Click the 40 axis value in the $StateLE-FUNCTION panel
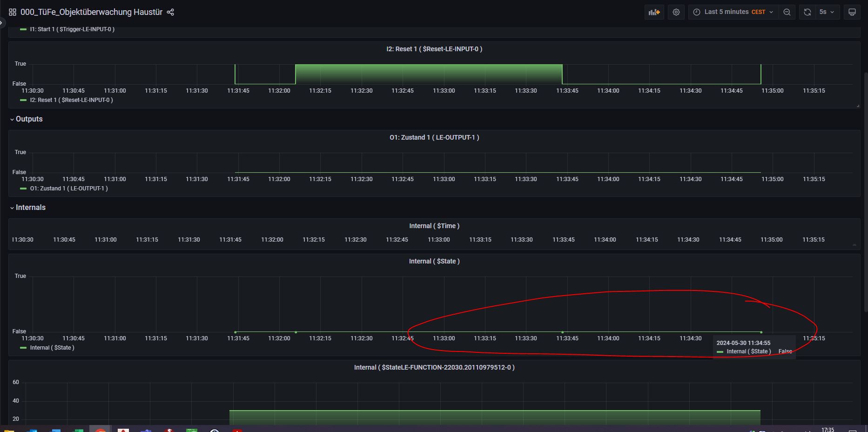 [16, 401]
